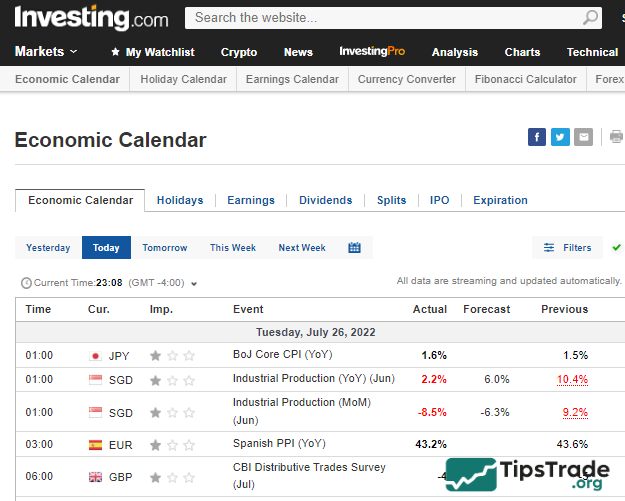Open the Currency Converter tool

[x=406, y=79]
